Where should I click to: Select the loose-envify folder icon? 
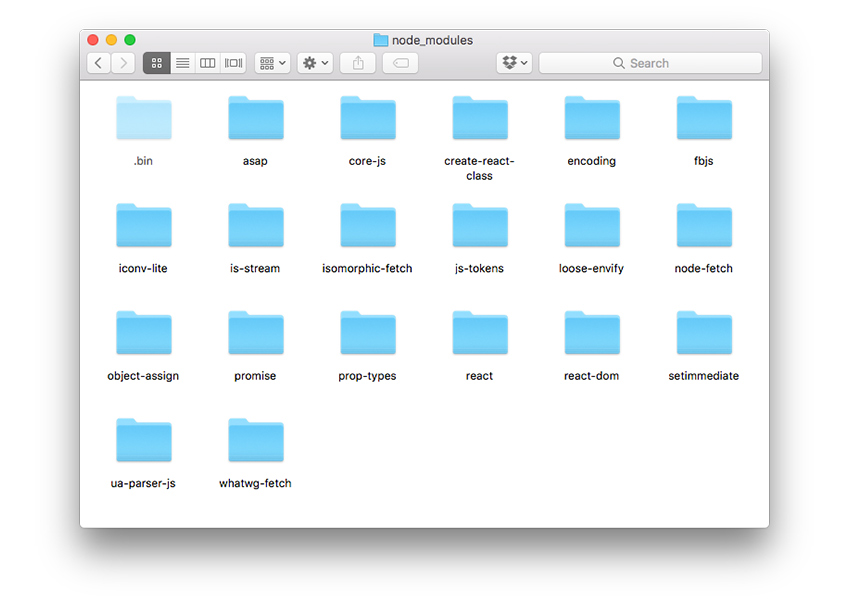point(592,225)
